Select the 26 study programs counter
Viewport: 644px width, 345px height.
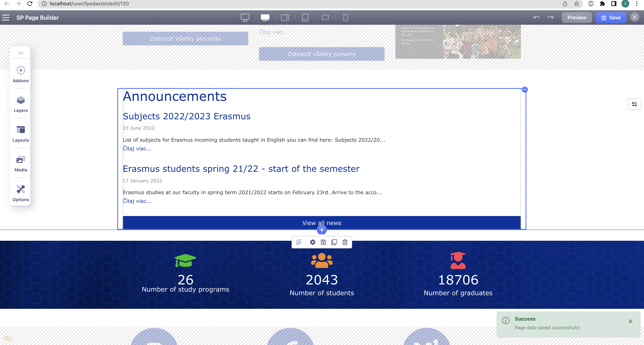(185, 280)
